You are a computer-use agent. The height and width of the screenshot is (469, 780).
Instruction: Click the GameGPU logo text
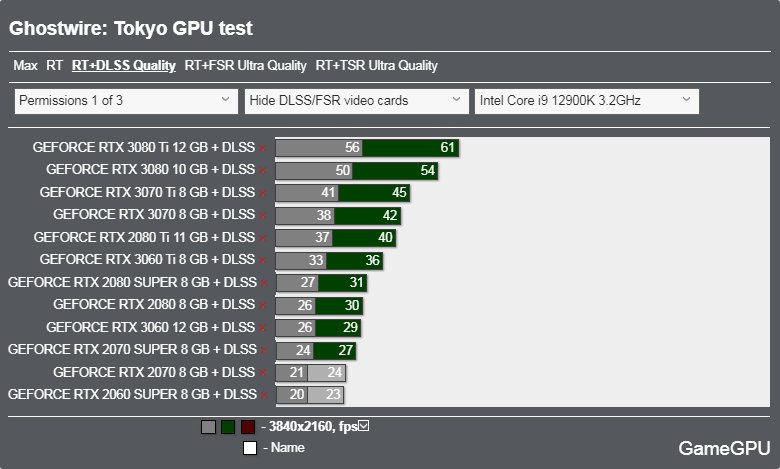point(724,449)
